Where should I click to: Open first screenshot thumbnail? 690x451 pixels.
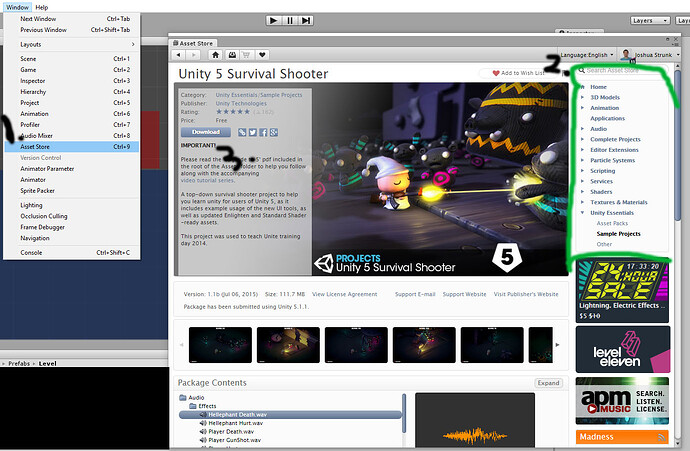(220, 345)
